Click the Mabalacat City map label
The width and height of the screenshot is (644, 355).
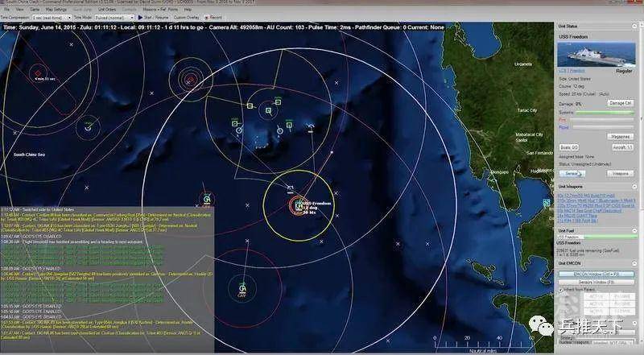tap(529, 134)
